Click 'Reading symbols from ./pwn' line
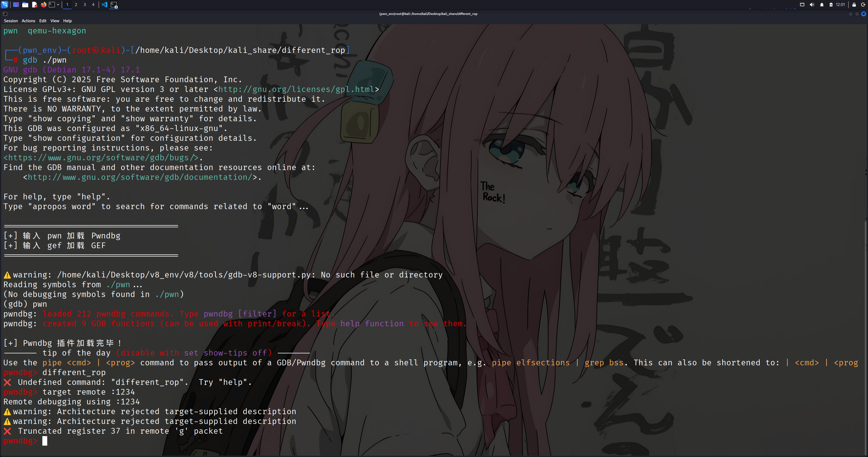The height and width of the screenshot is (457, 868). click(73, 285)
